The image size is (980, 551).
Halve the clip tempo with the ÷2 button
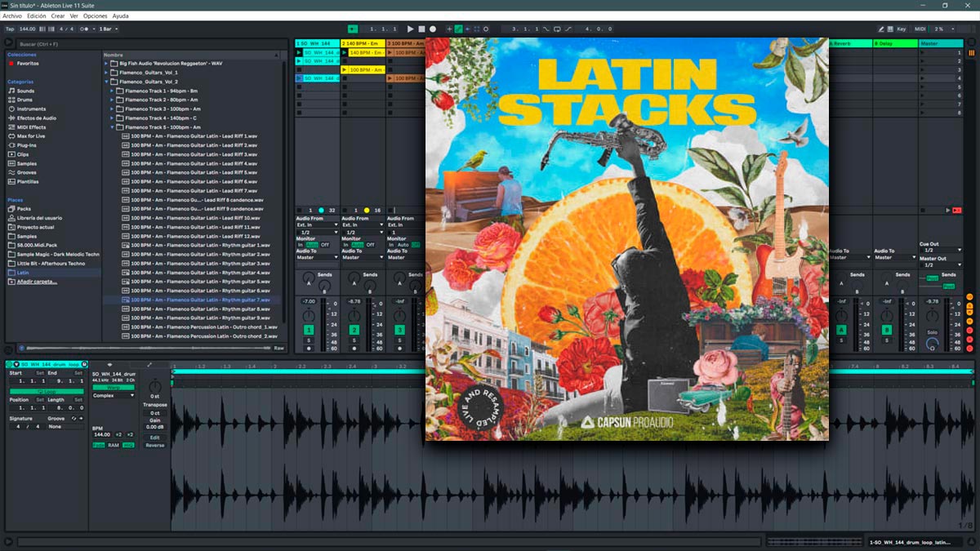(x=118, y=435)
